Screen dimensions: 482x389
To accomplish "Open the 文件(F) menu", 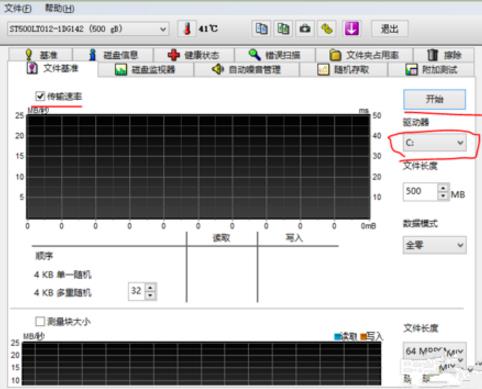I will pos(18,8).
